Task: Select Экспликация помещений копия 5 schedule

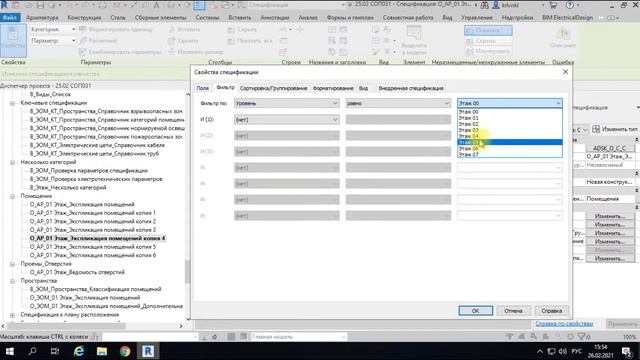Action: (x=93, y=247)
